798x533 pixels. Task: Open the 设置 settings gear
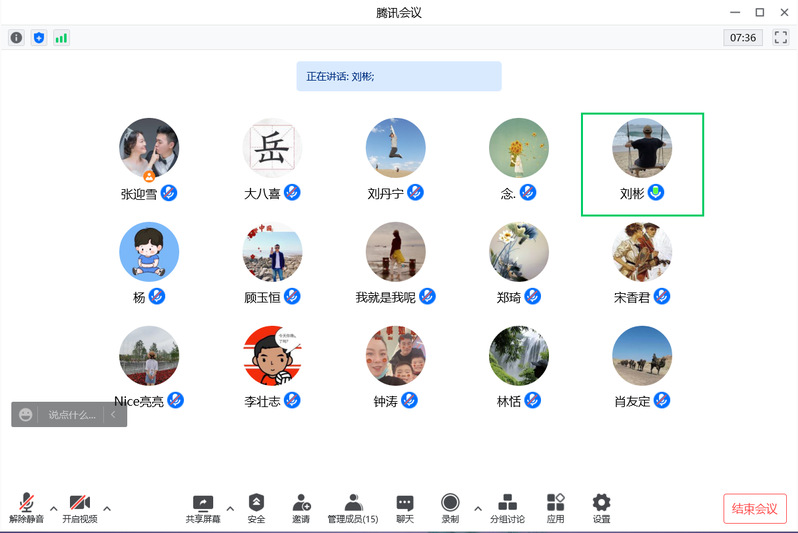[601, 507]
